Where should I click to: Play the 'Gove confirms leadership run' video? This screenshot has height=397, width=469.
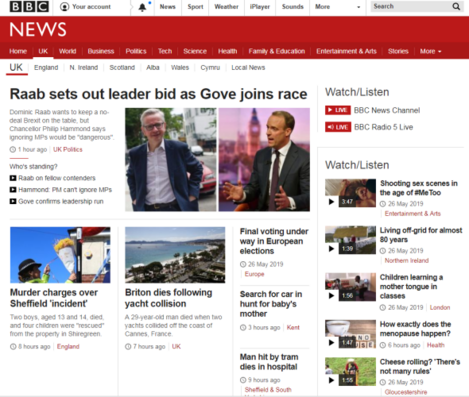[57, 201]
